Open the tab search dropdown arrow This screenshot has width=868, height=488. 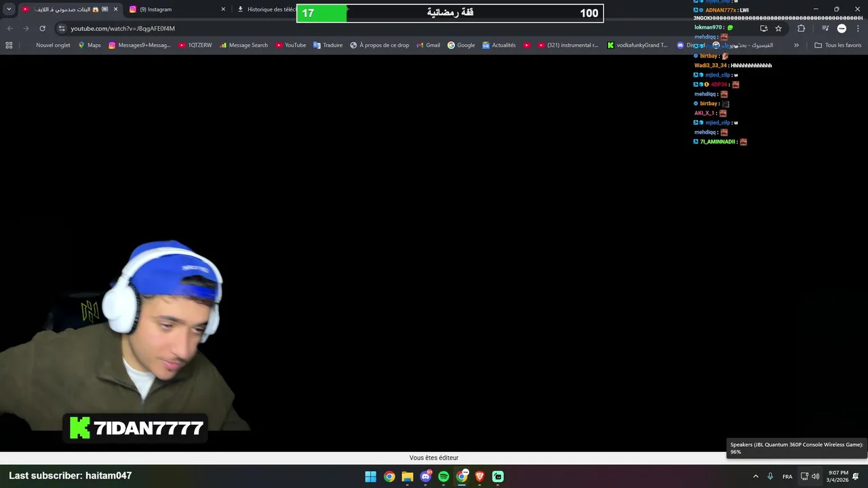[x=9, y=9]
